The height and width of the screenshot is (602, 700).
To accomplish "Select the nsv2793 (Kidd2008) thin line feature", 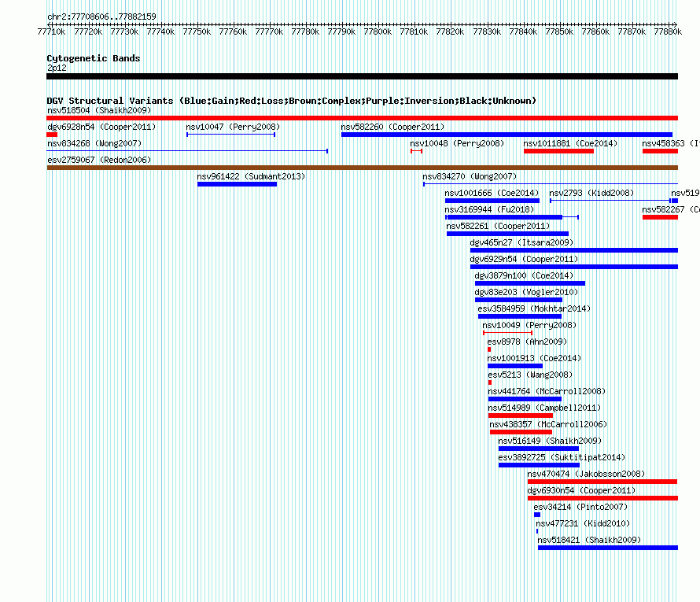I will tap(610, 201).
